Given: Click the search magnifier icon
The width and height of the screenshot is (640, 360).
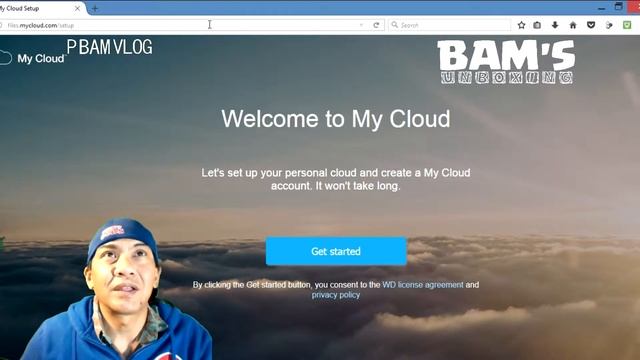Looking at the screenshot, I should point(395,25).
